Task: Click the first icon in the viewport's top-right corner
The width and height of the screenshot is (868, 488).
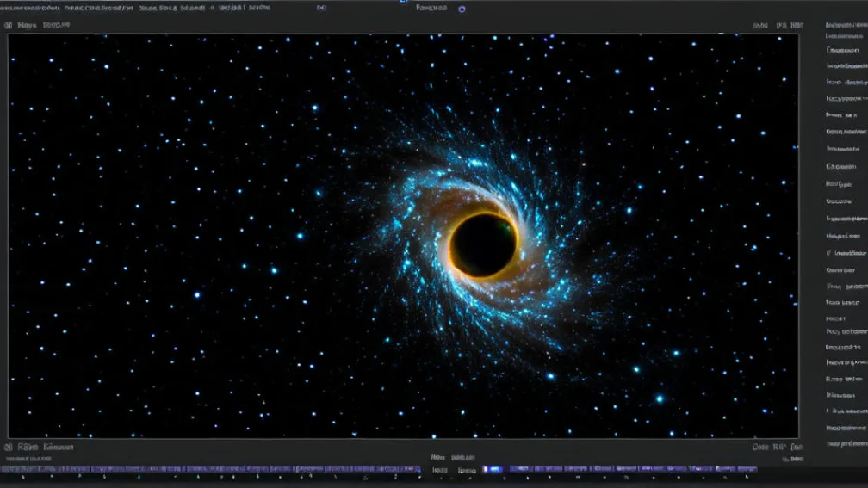Action: (x=759, y=26)
